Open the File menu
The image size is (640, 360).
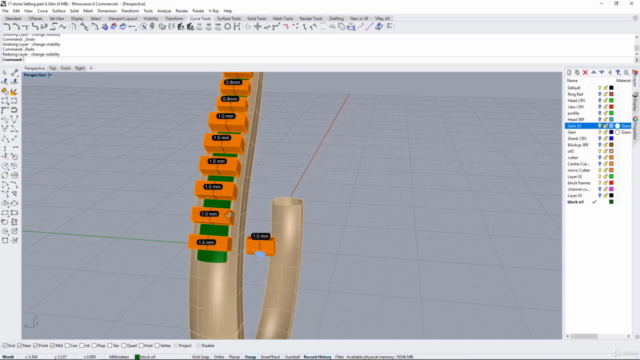click(x=5, y=11)
